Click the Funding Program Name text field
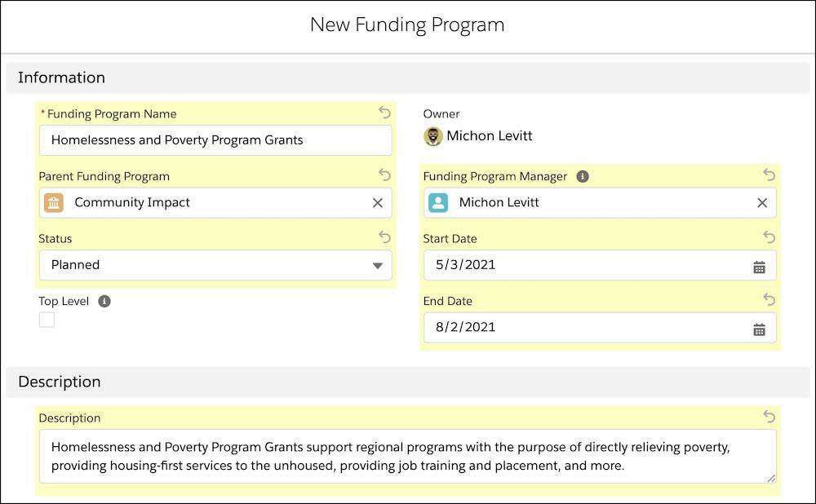Image resolution: width=816 pixels, height=504 pixels. [215, 139]
